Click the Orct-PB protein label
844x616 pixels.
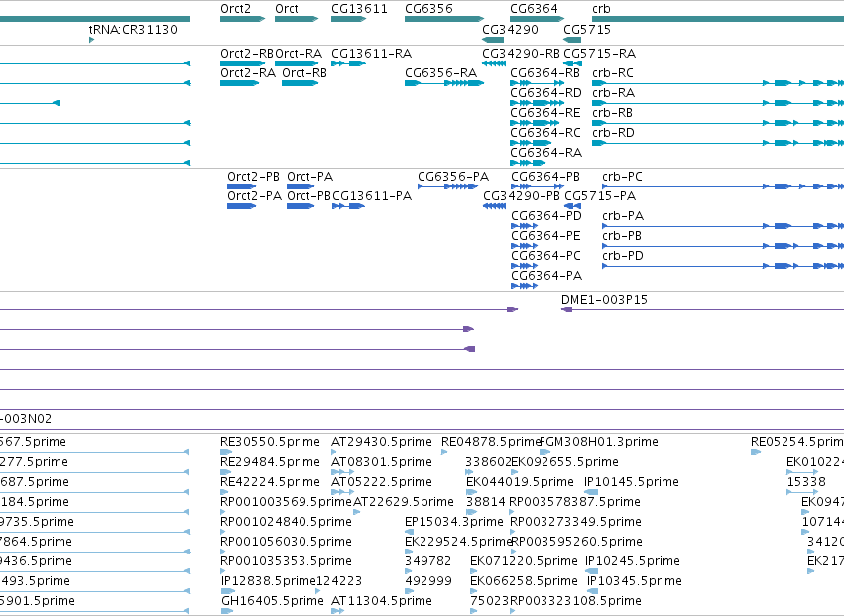308,196
